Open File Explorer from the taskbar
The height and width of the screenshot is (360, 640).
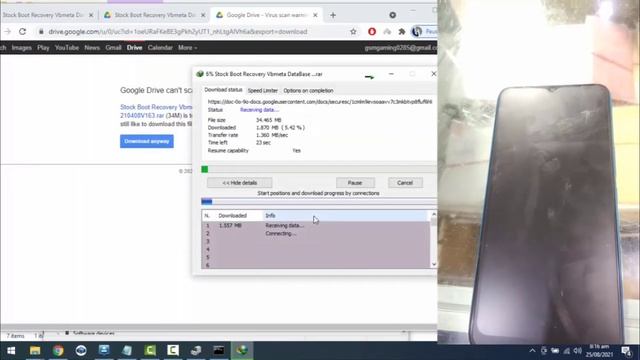(x=35, y=351)
